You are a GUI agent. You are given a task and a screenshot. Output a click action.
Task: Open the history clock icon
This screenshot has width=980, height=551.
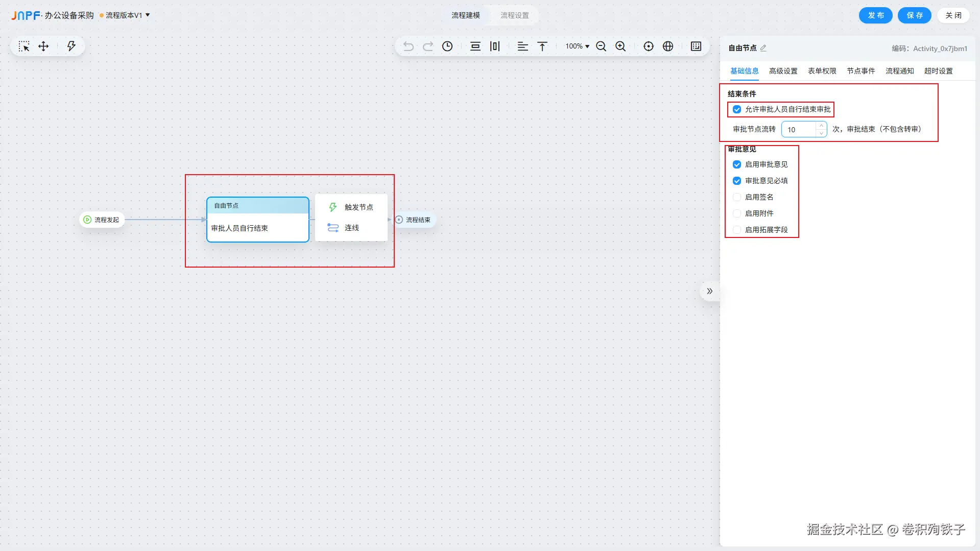tap(447, 46)
